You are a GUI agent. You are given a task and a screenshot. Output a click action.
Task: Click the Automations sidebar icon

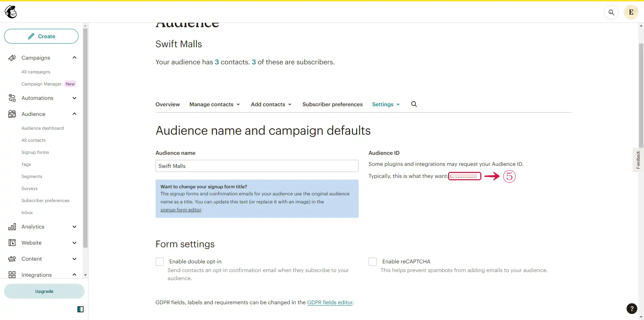(12, 98)
